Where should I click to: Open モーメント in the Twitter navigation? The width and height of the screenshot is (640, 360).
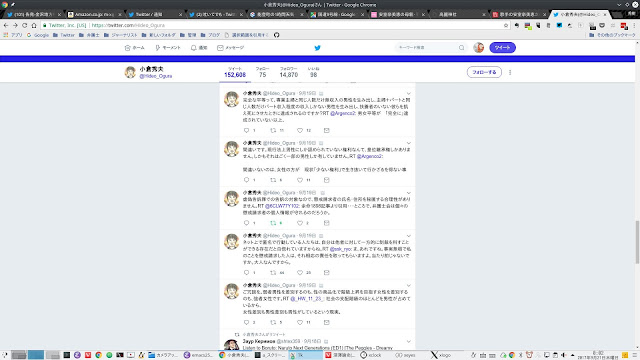(x=168, y=48)
